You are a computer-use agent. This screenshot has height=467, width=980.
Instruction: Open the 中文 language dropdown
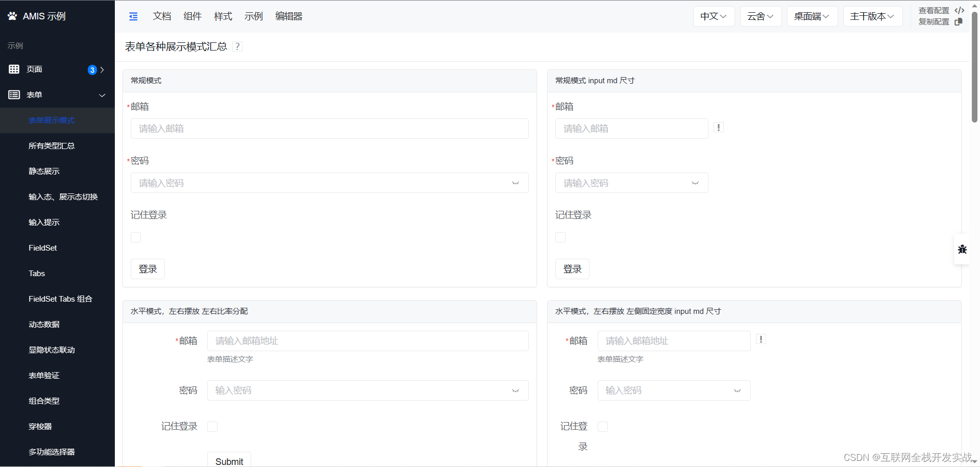pyautogui.click(x=714, y=16)
